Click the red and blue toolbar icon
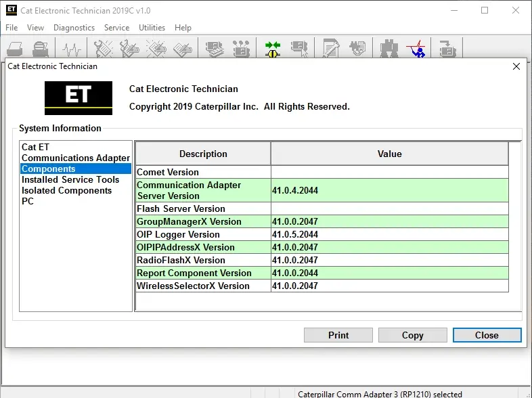The width and height of the screenshot is (532, 398). point(416,49)
